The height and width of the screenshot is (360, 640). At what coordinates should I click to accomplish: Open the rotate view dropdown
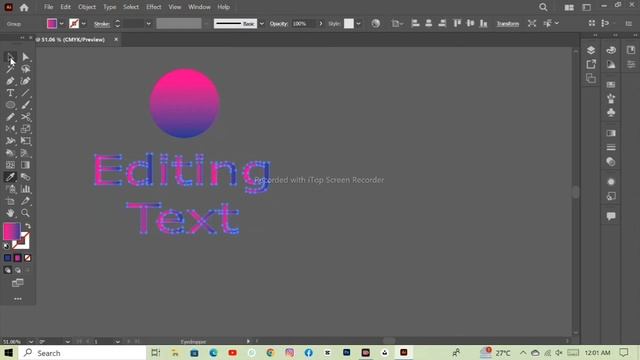point(67,342)
